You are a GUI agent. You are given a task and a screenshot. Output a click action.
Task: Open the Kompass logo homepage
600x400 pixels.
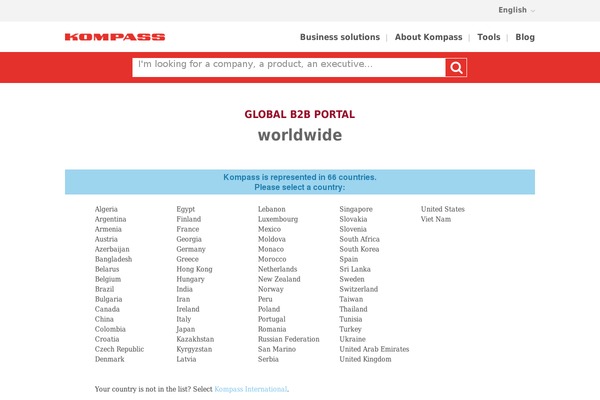tap(115, 37)
